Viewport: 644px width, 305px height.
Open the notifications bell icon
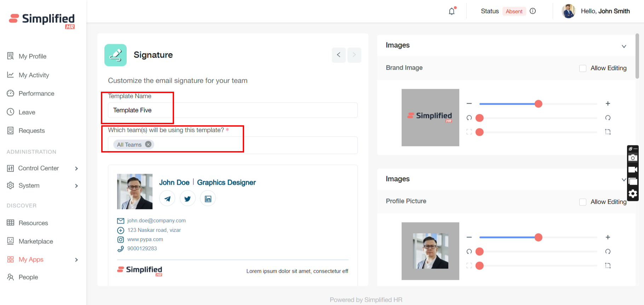pos(452,11)
